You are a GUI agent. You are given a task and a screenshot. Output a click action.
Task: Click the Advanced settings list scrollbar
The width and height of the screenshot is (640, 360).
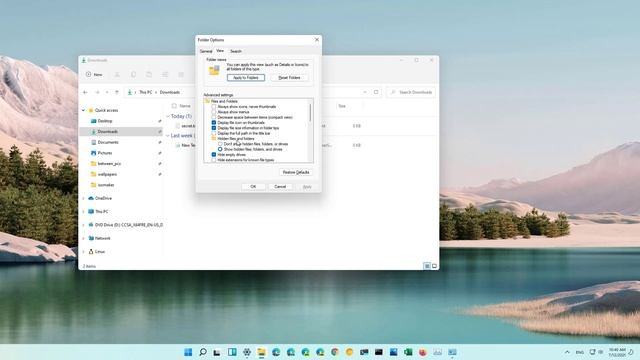click(x=311, y=112)
